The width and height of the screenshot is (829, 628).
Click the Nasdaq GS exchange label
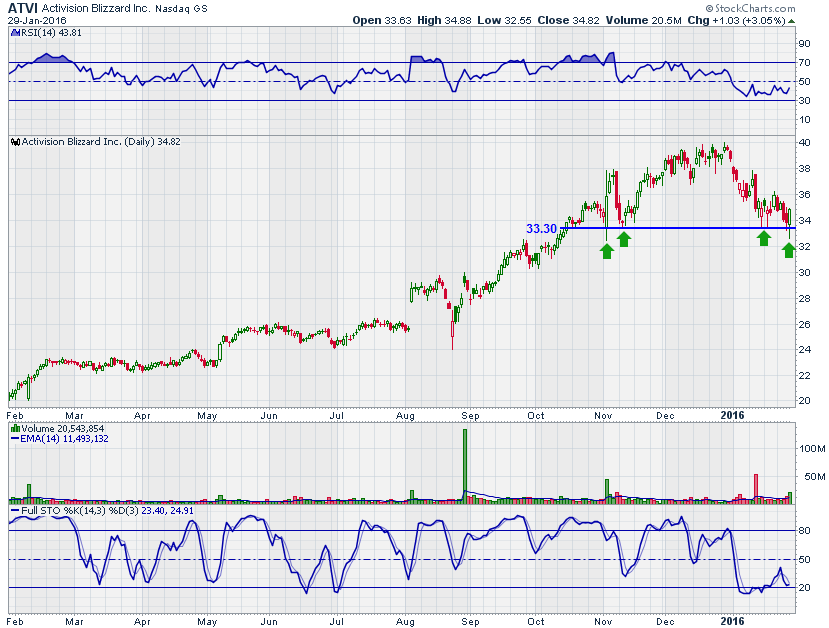click(x=181, y=9)
